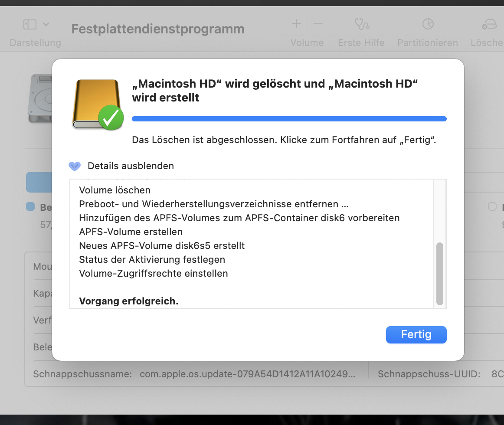The width and height of the screenshot is (504, 425).
Task: Click the empty legend square on the right
Action: [492, 206]
